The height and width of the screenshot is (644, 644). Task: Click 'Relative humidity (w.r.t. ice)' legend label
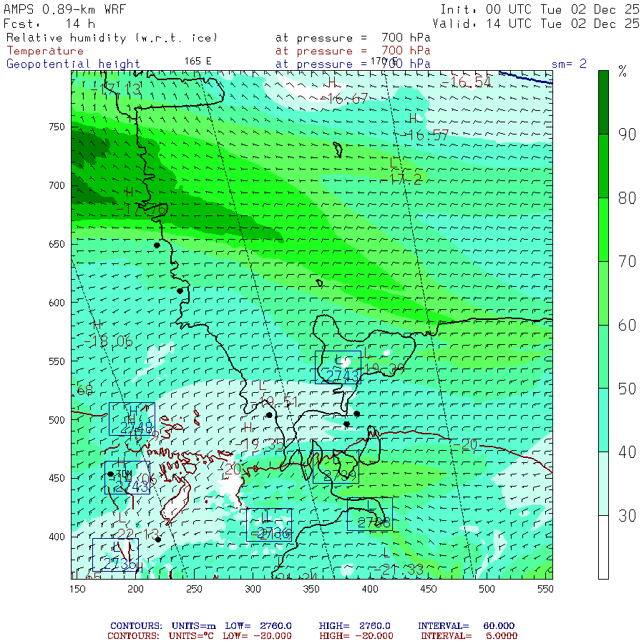112,38
